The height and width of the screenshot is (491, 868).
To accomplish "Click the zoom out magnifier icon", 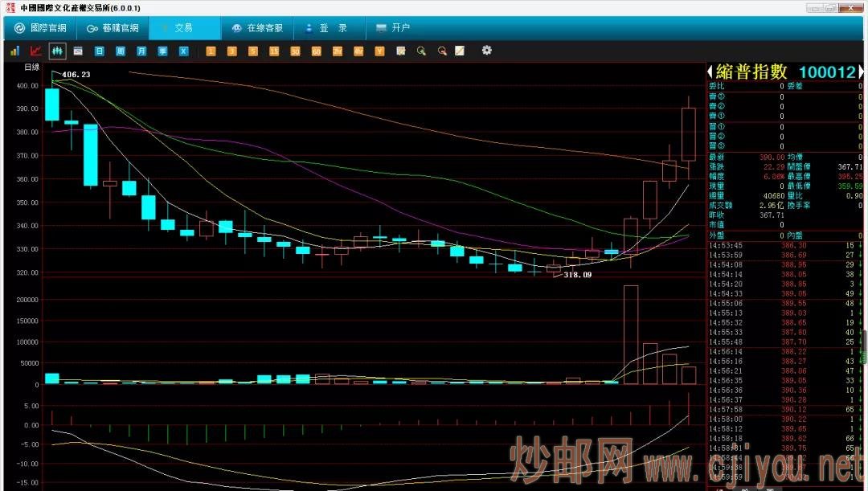I will [x=441, y=51].
